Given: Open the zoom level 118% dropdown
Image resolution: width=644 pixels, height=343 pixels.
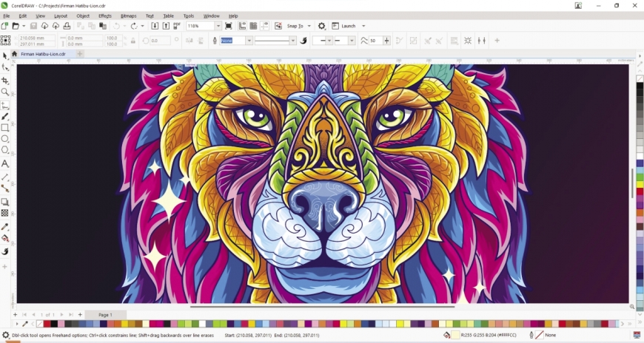Looking at the screenshot, I should click(x=218, y=26).
